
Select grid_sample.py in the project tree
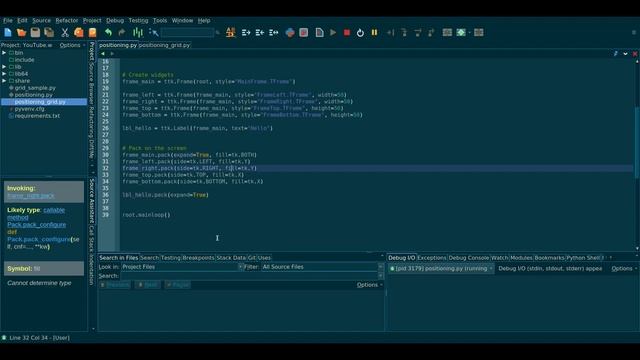click(35, 88)
